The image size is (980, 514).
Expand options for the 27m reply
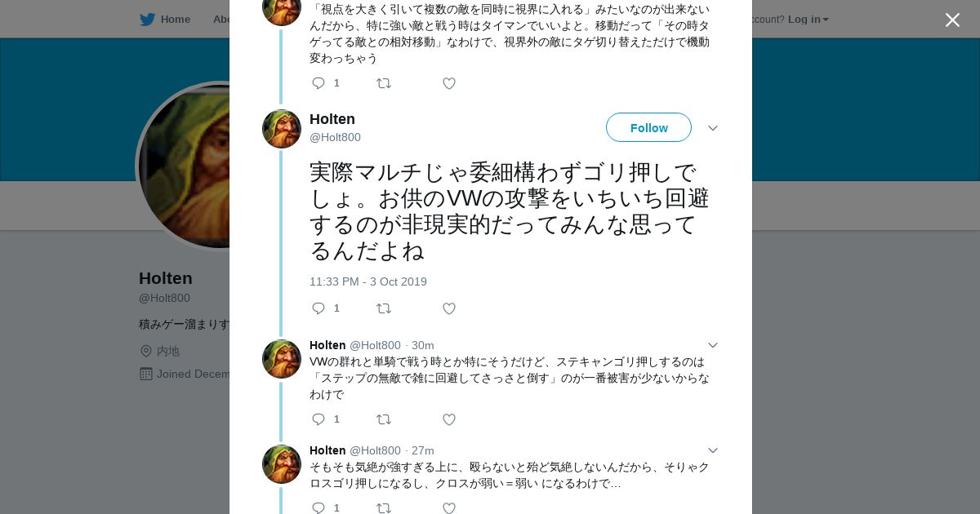point(712,450)
